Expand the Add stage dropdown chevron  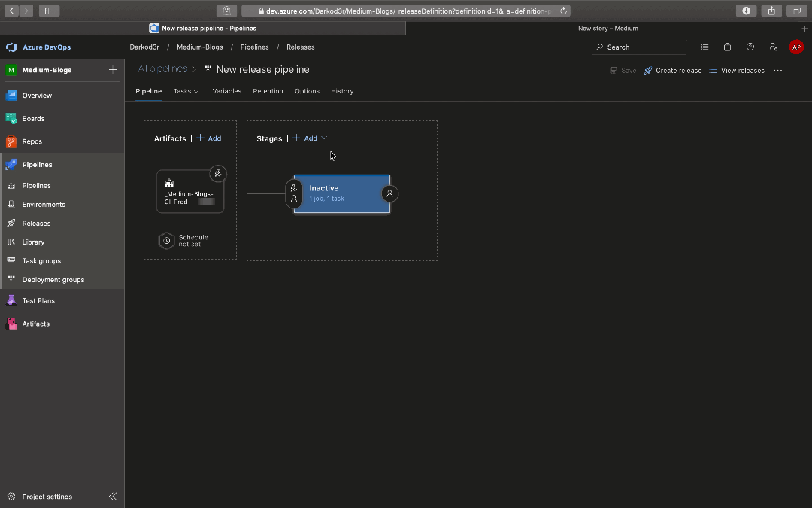[324, 138]
